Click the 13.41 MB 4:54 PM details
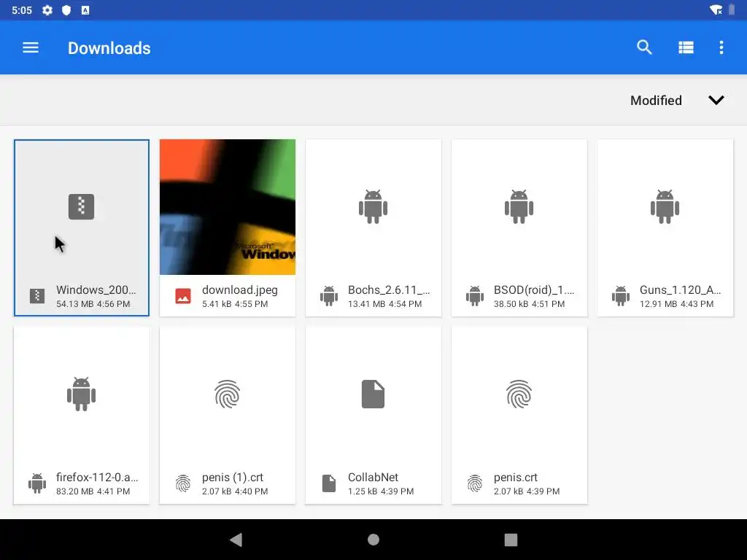Image resolution: width=747 pixels, height=560 pixels. coord(384,304)
